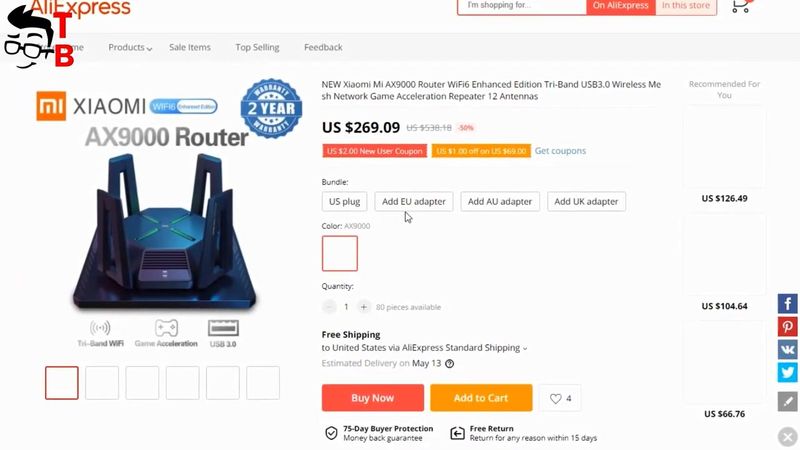Click the pencil edit icon on the sidebar
The image size is (800, 450).
tap(787, 401)
